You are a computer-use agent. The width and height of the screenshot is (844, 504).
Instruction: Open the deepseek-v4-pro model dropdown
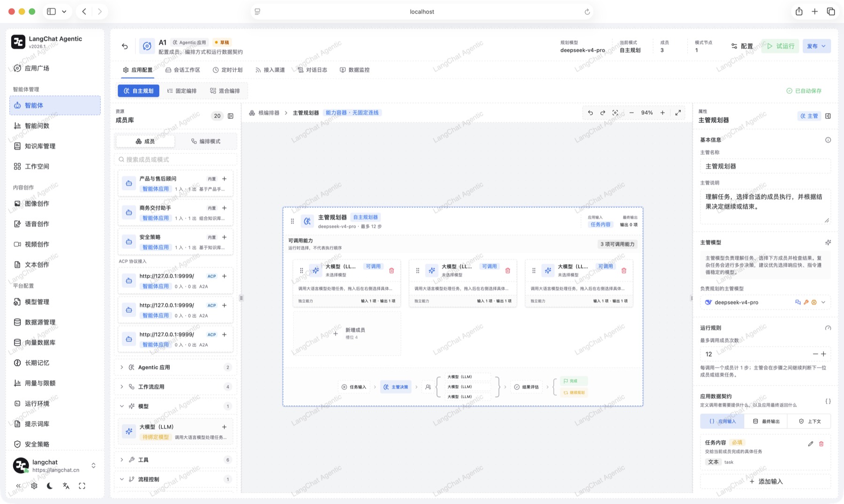765,302
